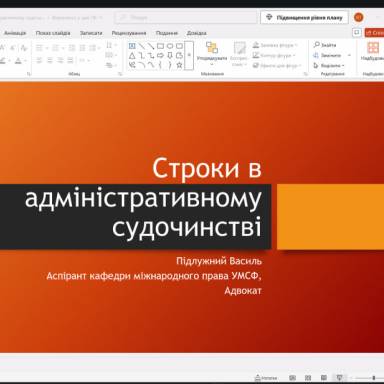
Task: Open the Font dialog launcher
Action: coord(29,74)
